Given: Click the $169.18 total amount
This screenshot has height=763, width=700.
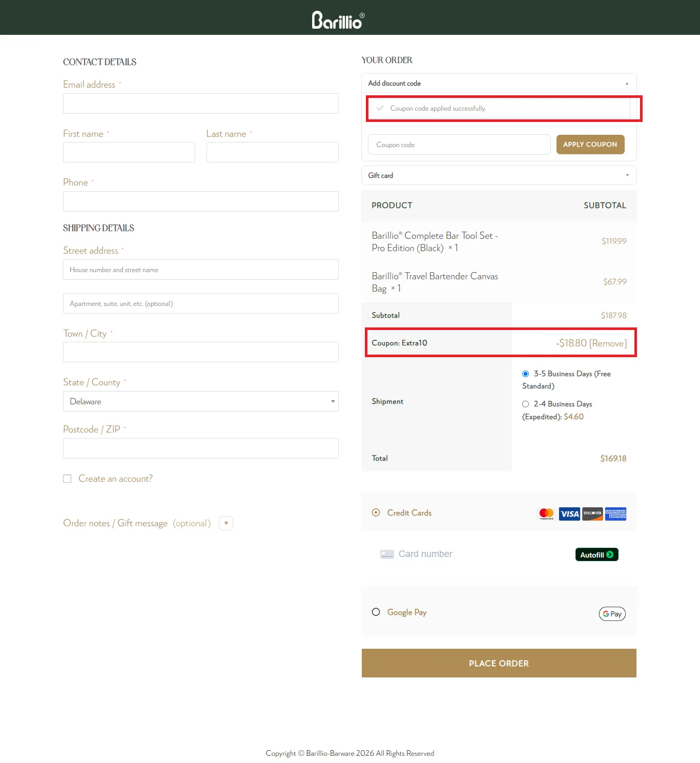Looking at the screenshot, I should point(613,459).
